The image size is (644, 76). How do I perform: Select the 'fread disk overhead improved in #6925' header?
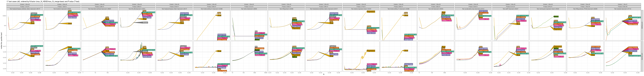pos(100,9)
